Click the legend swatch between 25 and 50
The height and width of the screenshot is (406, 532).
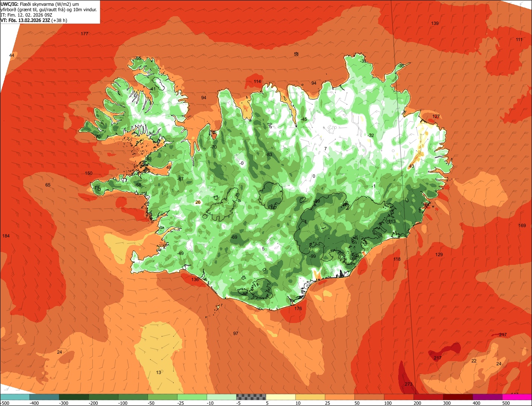[x=340, y=397]
